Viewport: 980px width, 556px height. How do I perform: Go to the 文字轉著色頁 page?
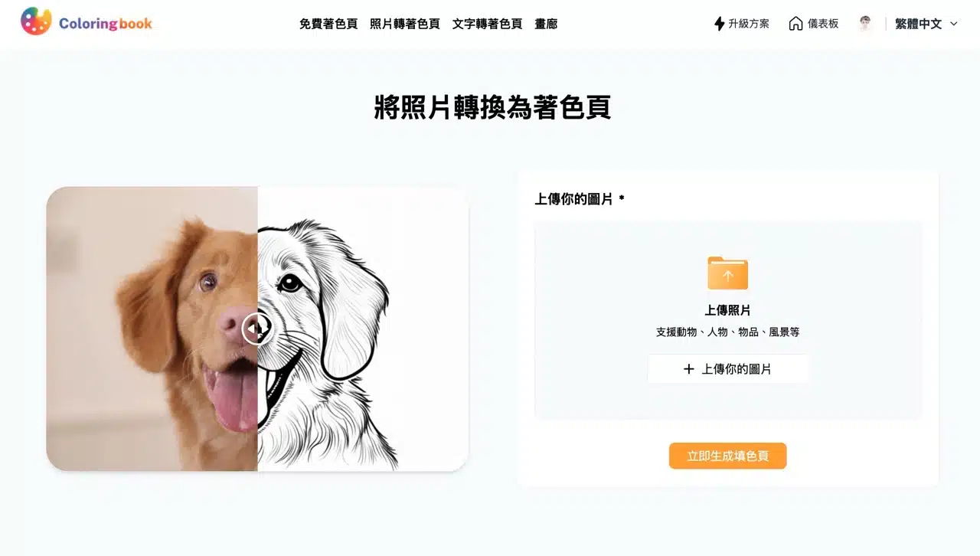(487, 24)
